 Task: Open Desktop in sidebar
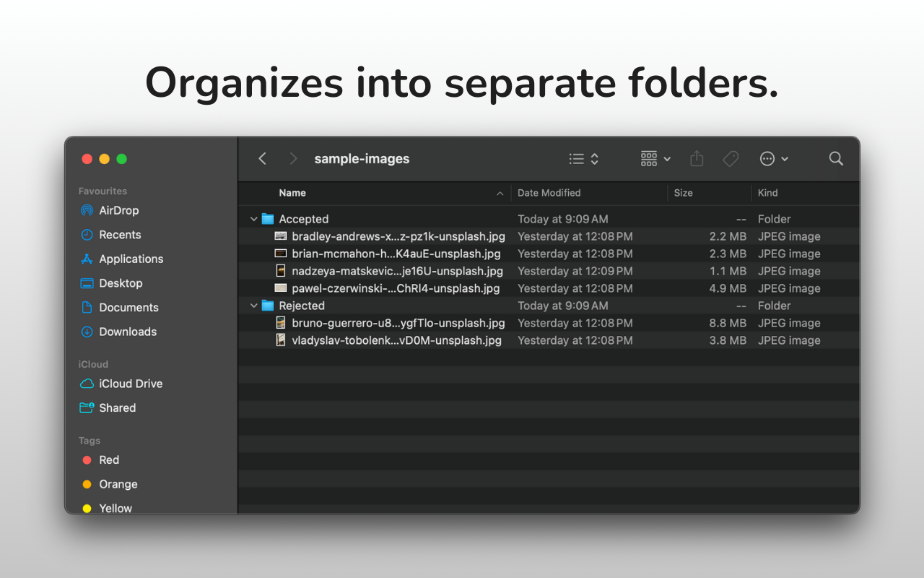[121, 283]
